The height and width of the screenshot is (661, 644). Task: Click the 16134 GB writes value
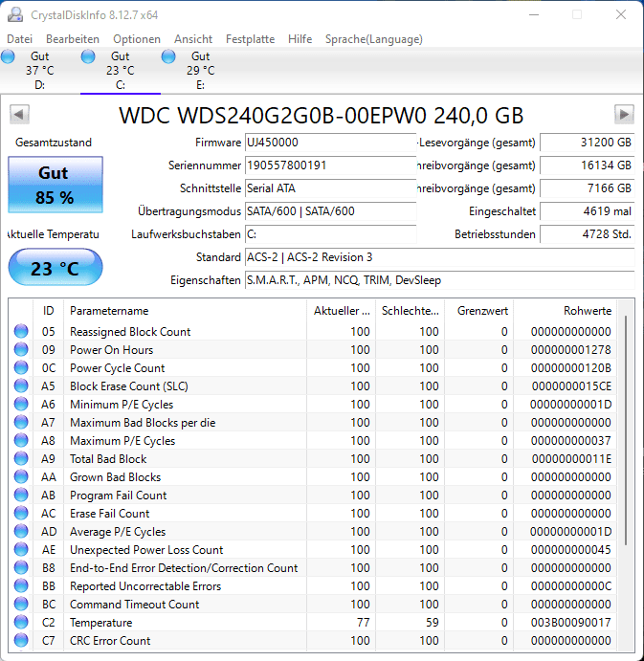pyautogui.click(x=588, y=165)
